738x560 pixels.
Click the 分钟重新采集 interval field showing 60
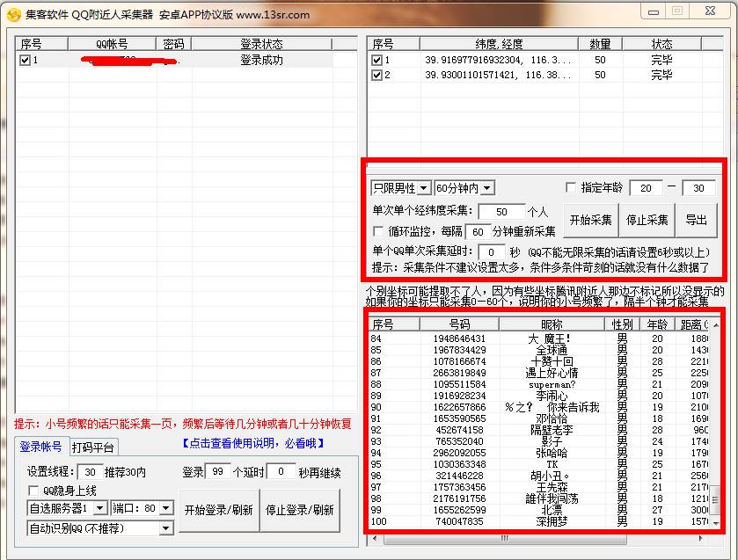(x=478, y=232)
